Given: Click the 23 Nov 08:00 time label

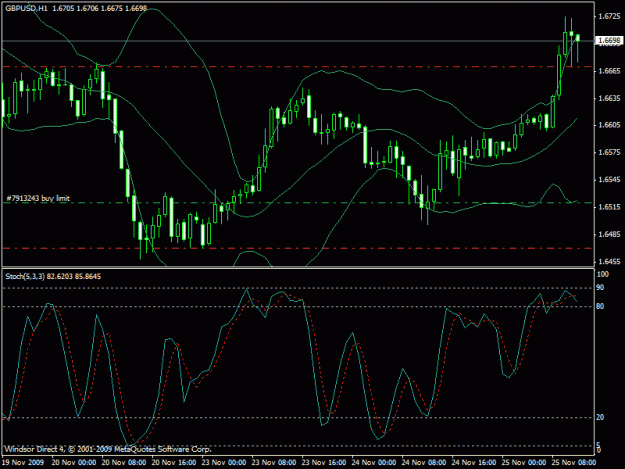Looking at the screenshot, I should click(x=274, y=463).
